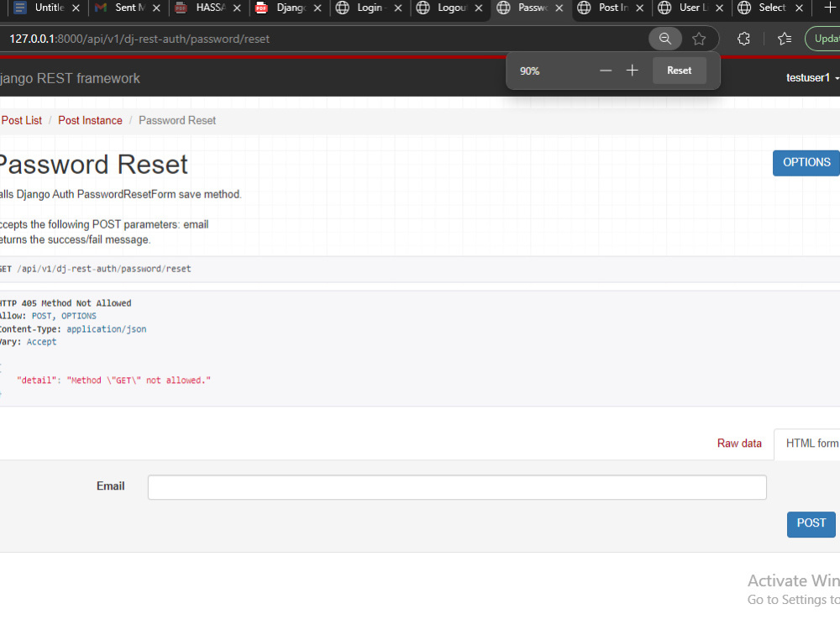840x630 pixels.
Task: Click the Password Reset breadcrumb
Action: (177, 120)
